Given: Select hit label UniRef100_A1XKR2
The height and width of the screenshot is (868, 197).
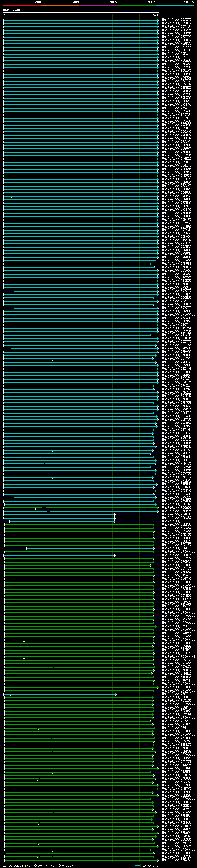Looking at the screenshot, I should tap(177, 775).
